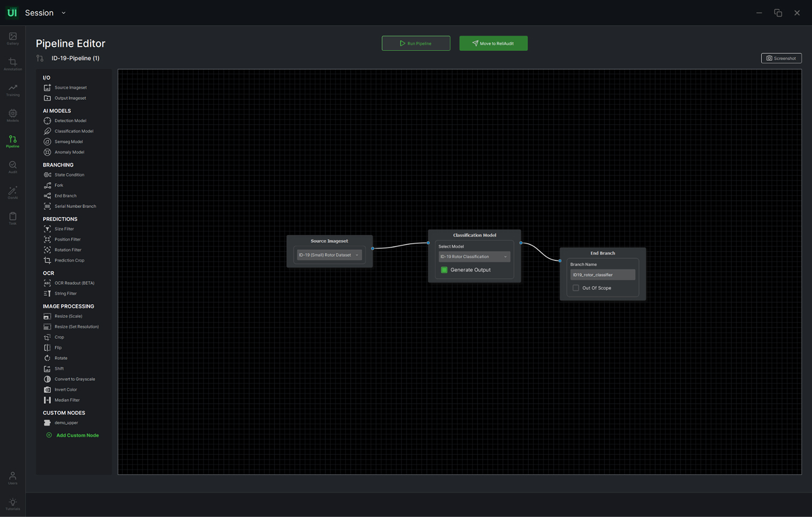
Task: Select OCR Readout (BETA) node type
Action: coord(69,283)
